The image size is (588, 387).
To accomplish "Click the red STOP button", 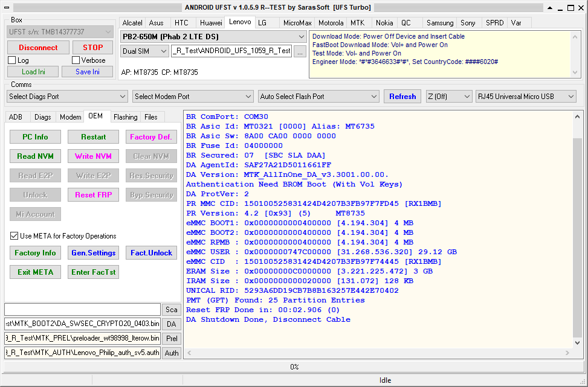I will (92, 48).
